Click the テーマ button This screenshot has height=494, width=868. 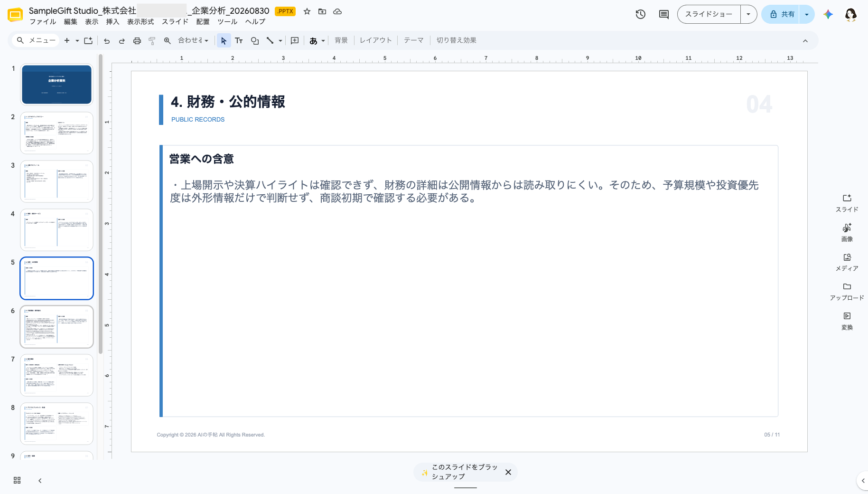413,40
